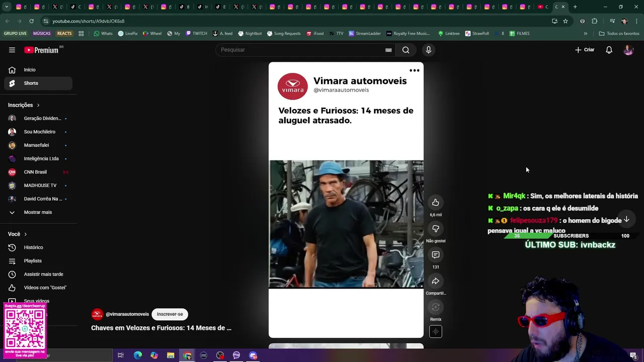The height and width of the screenshot is (362, 644).
Task: Expand Inscrições section chevron
Action: 38,105
